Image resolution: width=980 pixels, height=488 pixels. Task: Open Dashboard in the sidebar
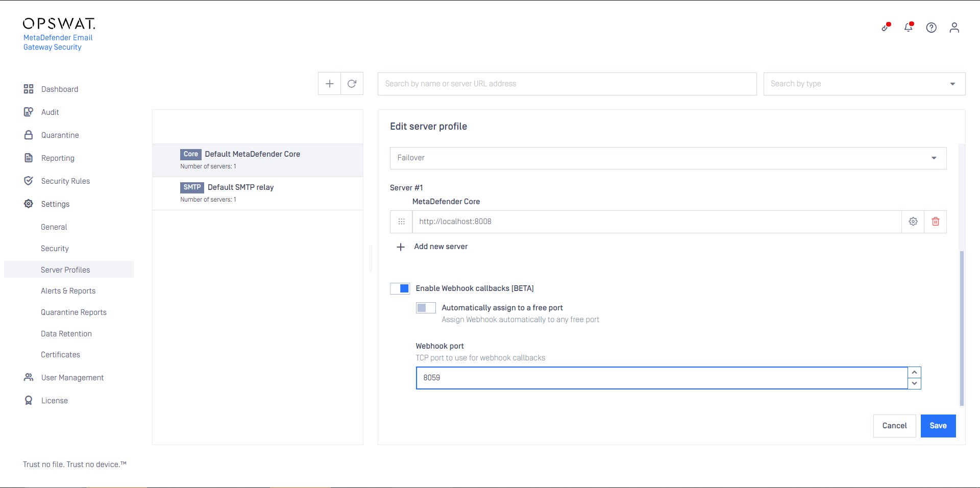click(x=60, y=89)
